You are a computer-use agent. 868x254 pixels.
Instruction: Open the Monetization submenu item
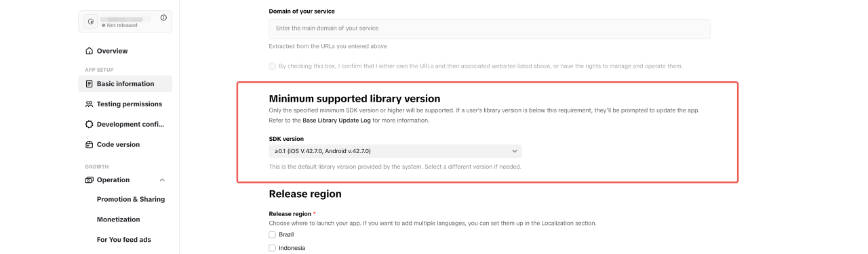(119, 219)
